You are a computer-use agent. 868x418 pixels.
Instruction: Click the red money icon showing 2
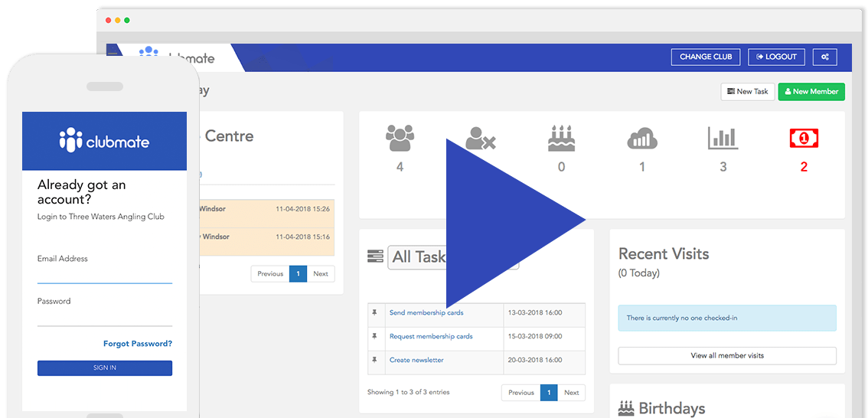coord(804,139)
